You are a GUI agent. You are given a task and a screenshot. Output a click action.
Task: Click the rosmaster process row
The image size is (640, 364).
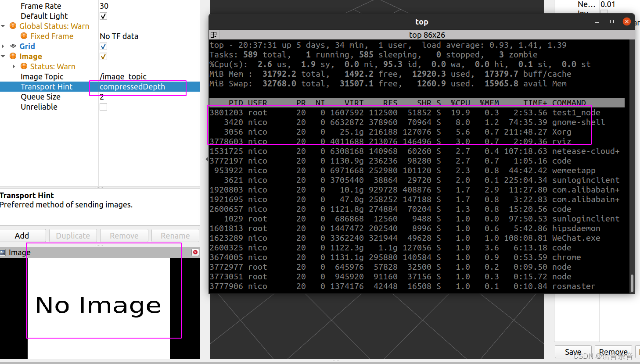coord(417,286)
